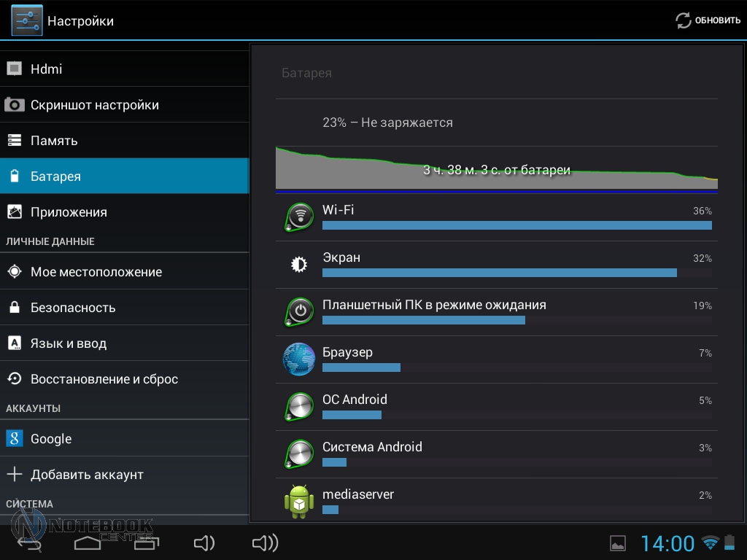The height and width of the screenshot is (560, 747).
Task: Select Скриншот настройки camera icon
Action: [x=14, y=105]
